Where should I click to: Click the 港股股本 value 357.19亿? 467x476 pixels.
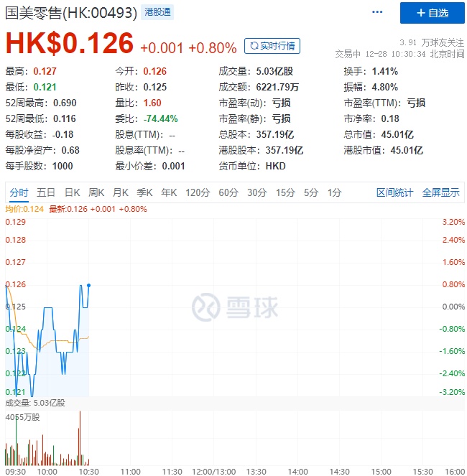[x=285, y=150]
